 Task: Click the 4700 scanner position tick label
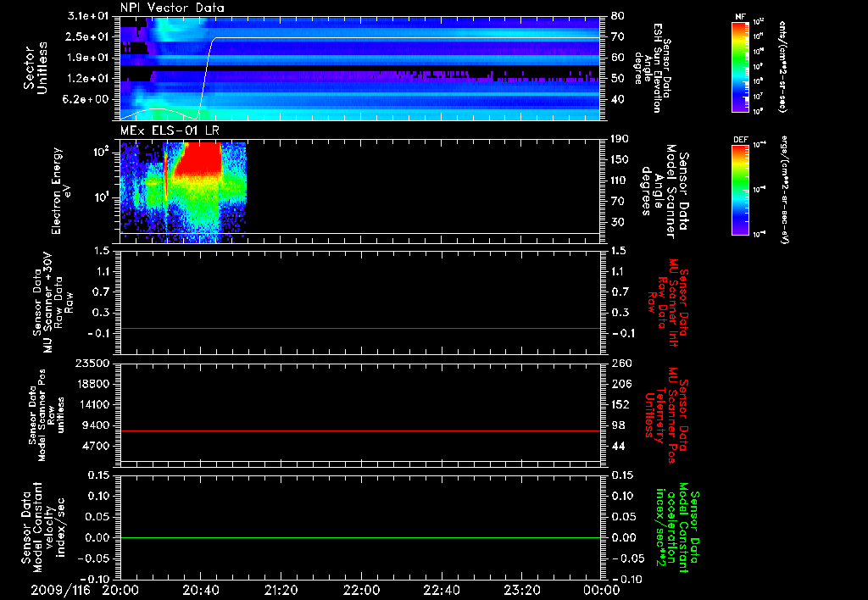pos(97,446)
